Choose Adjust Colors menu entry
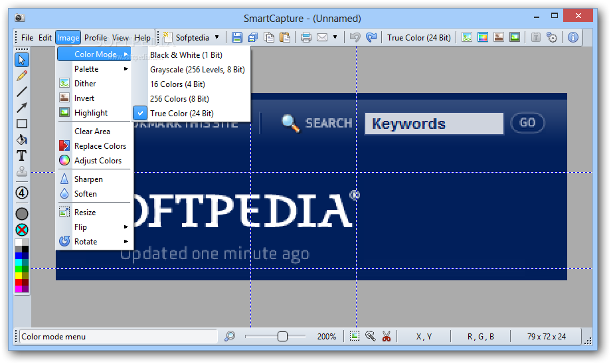Image resolution: width=611 pixels, height=364 pixels. pyautogui.click(x=94, y=161)
